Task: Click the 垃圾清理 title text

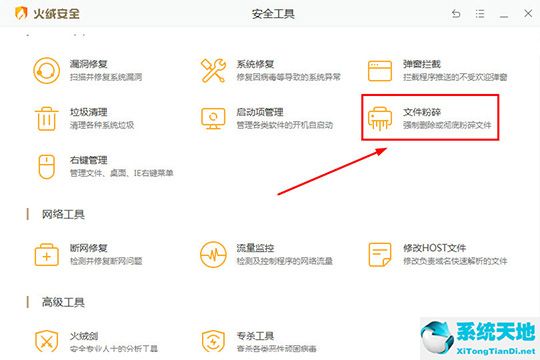Action: 89,112
